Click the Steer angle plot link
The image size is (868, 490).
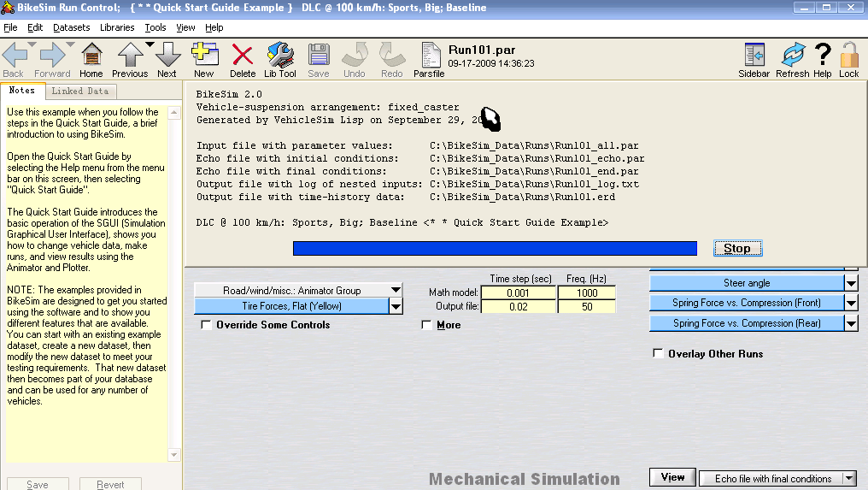coord(747,283)
